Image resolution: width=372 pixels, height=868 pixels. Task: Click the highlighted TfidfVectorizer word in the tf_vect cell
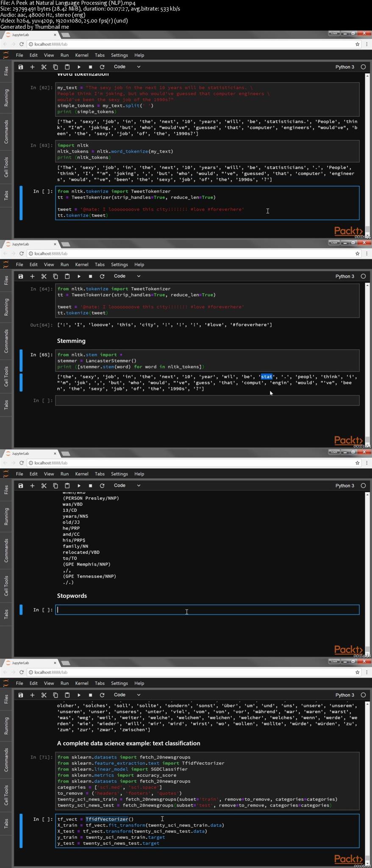(107, 819)
